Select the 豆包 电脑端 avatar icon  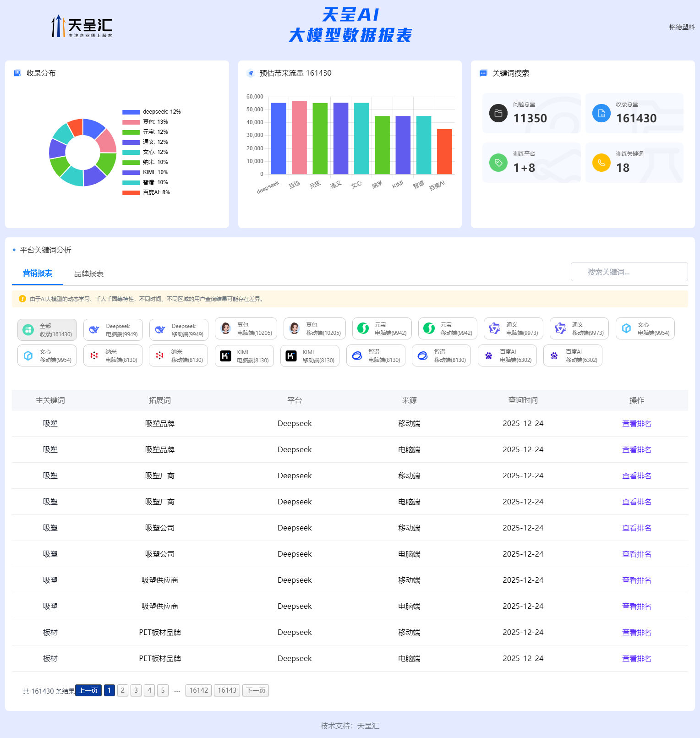(225, 328)
